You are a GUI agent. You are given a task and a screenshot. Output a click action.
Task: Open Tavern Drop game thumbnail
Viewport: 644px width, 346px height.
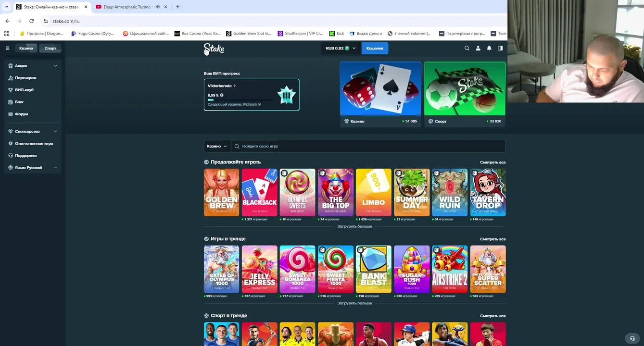pos(488,192)
